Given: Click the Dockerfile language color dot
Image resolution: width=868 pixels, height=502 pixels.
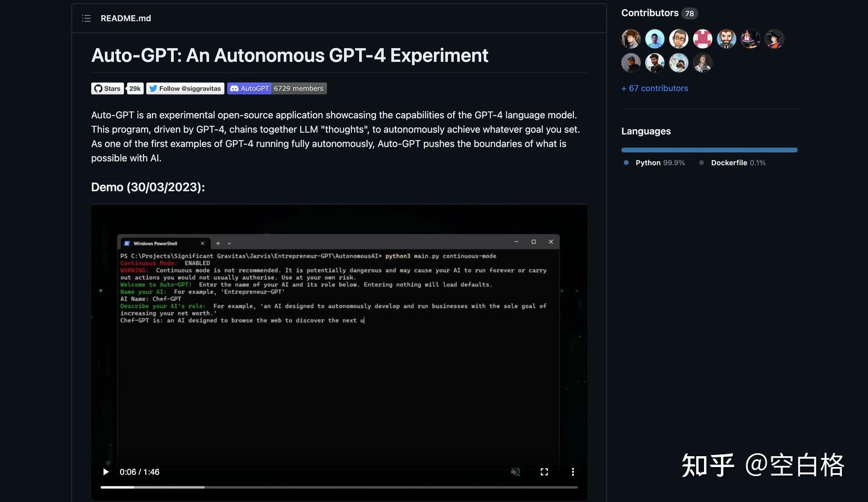Looking at the screenshot, I should (701, 162).
